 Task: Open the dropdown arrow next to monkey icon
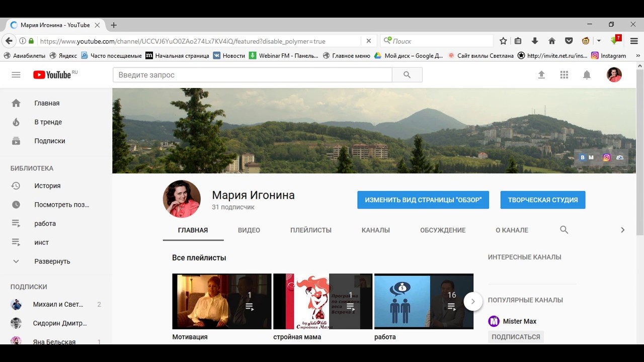point(599,41)
